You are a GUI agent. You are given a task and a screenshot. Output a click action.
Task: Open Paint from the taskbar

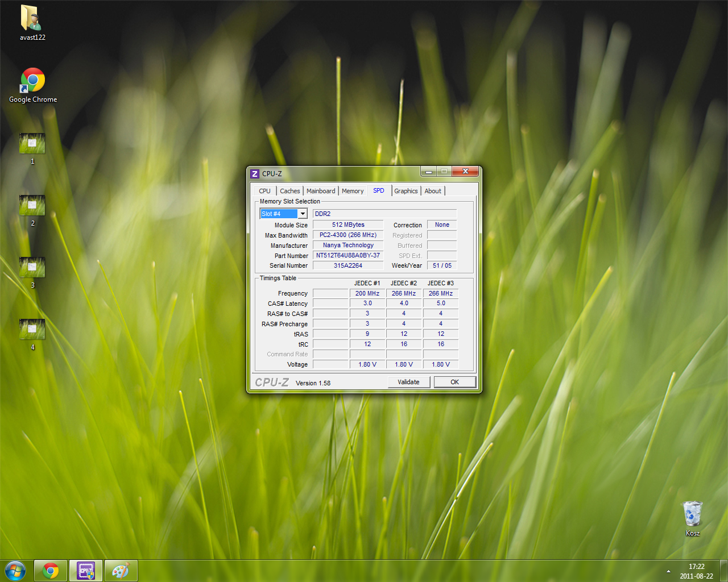click(121, 571)
